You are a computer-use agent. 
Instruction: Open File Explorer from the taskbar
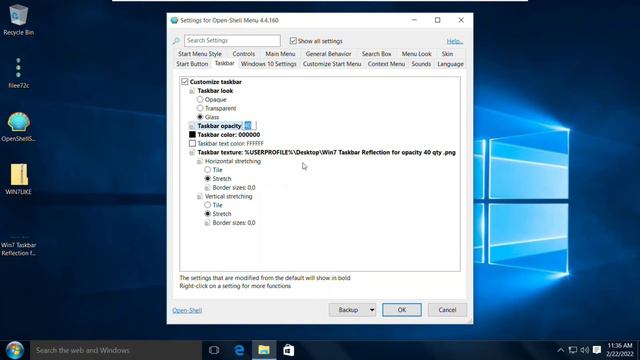(264, 350)
